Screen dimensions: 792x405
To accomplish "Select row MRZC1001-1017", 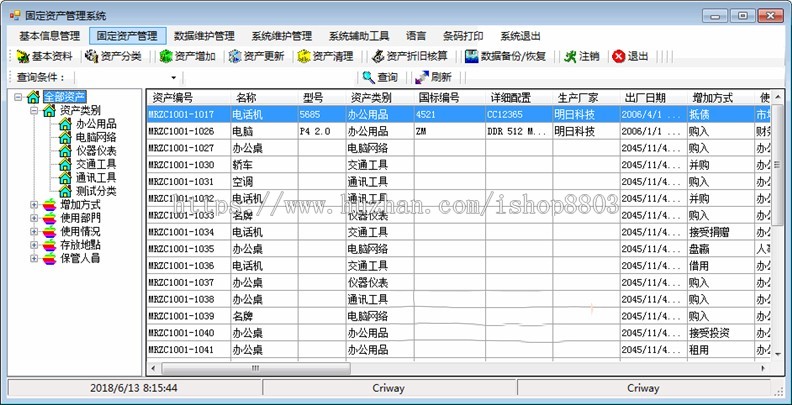I will pyautogui.click(x=459, y=115).
